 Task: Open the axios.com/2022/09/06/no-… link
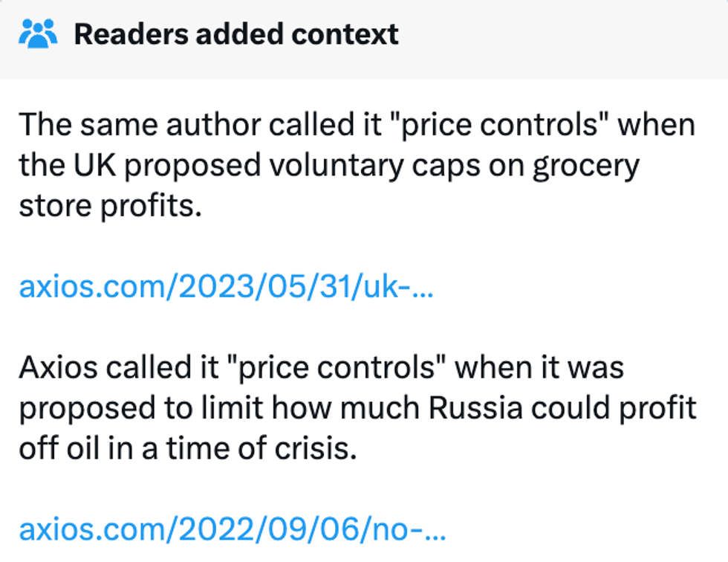pos(233,529)
